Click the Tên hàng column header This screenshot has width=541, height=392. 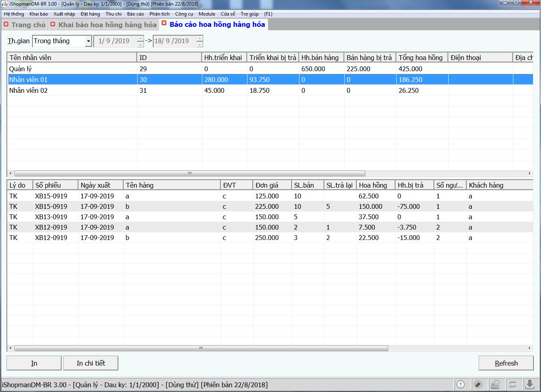point(172,185)
